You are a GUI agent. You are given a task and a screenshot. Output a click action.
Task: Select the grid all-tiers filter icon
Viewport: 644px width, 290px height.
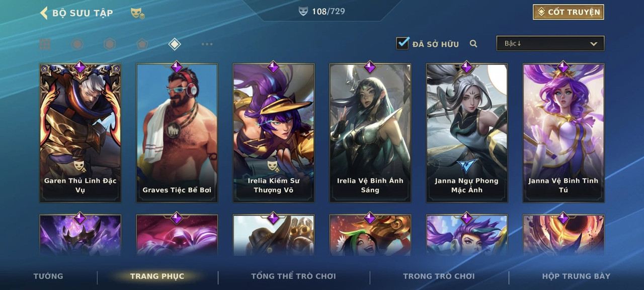point(45,44)
